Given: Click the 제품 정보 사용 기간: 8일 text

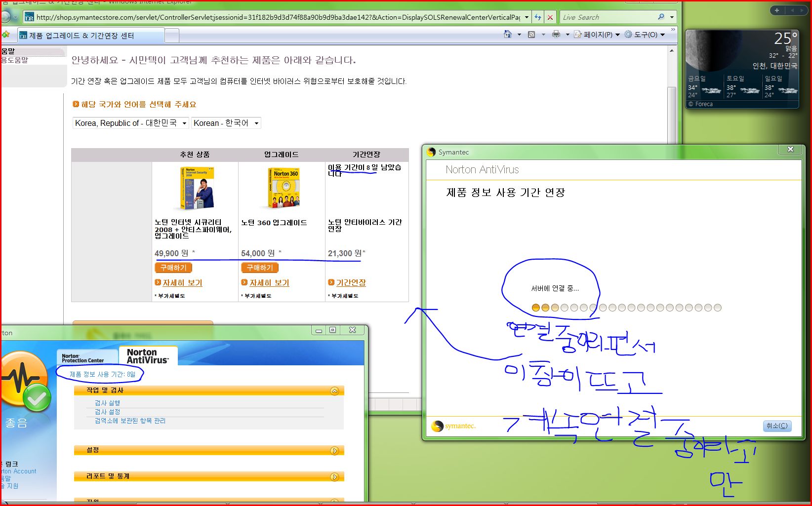Looking at the screenshot, I should [102, 374].
